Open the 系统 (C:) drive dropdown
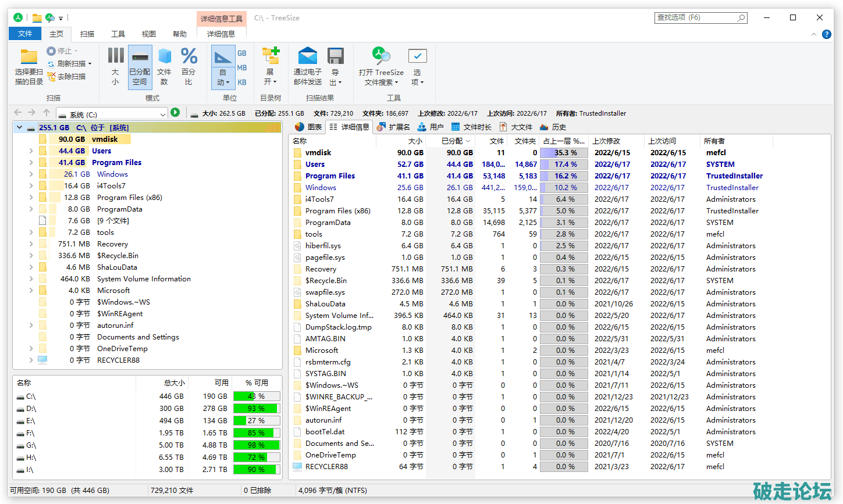Screen dimensions: 843x504 point(163,115)
